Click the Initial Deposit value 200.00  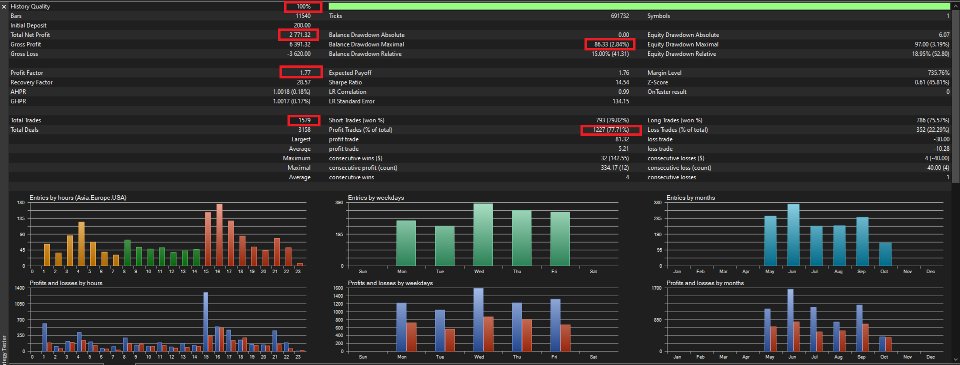click(302, 25)
